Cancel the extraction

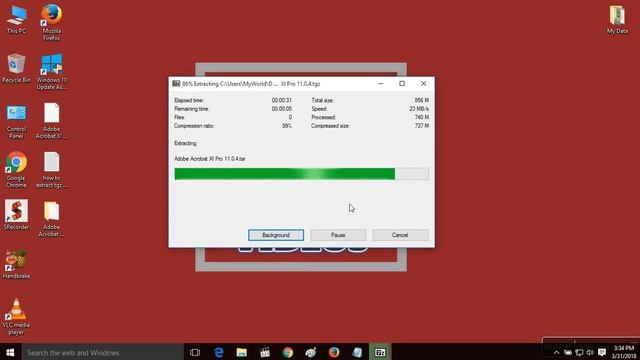(x=400, y=235)
